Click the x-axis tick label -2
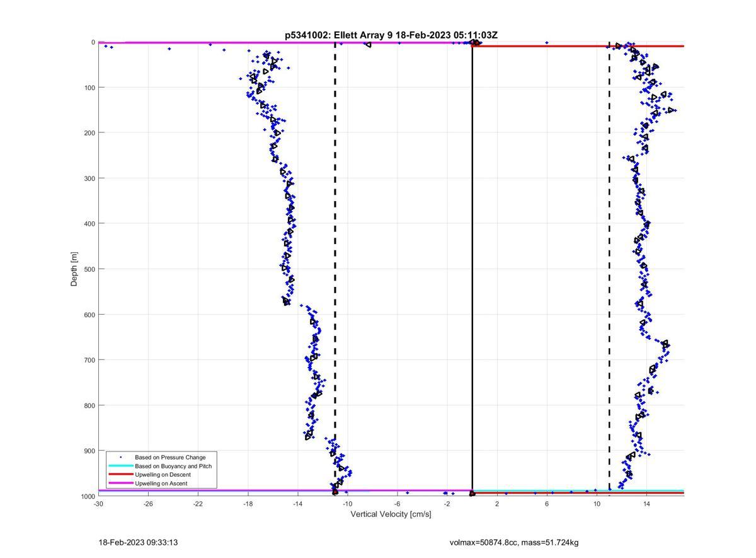Screen dimensions: 756x558 coord(447,504)
